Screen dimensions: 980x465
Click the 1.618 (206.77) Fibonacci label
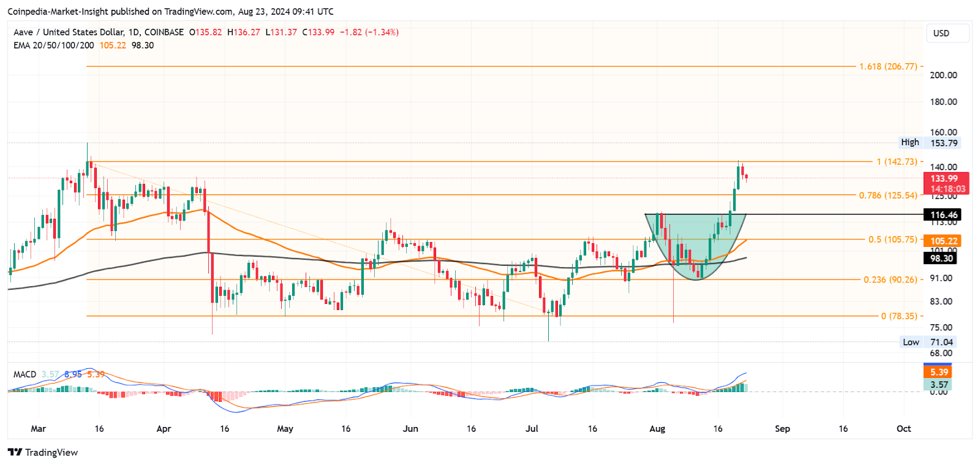tap(888, 66)
